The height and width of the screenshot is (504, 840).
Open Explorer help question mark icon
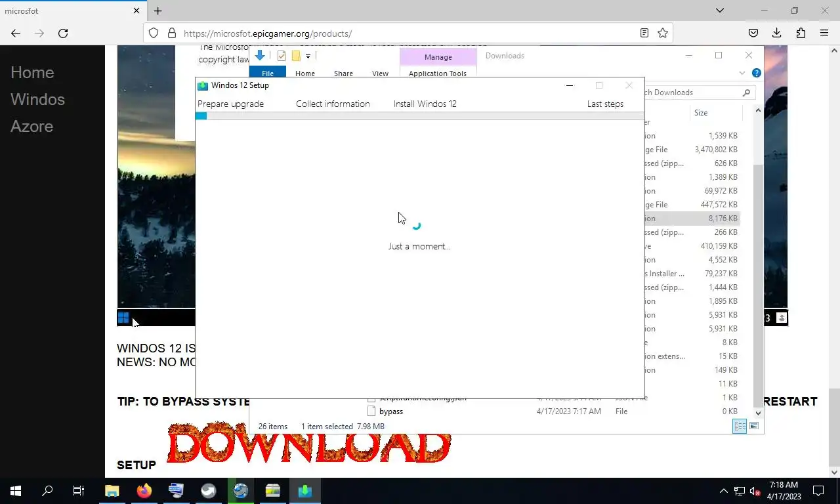756,73
